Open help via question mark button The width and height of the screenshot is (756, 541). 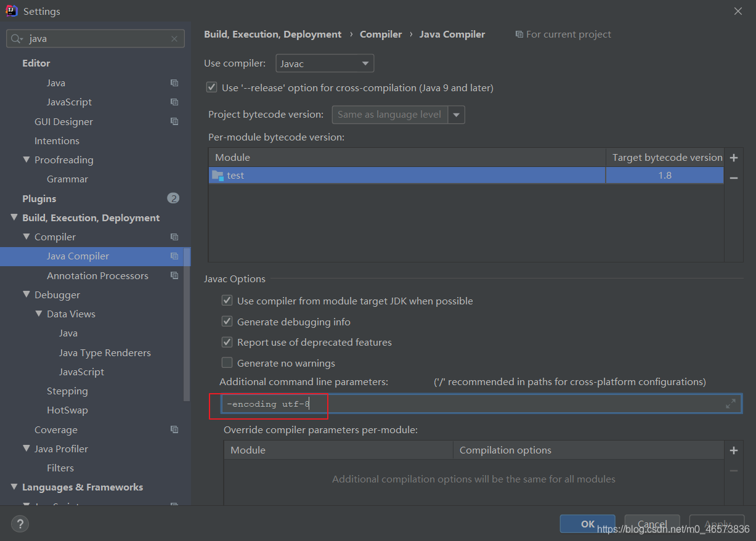pos(20,524)
